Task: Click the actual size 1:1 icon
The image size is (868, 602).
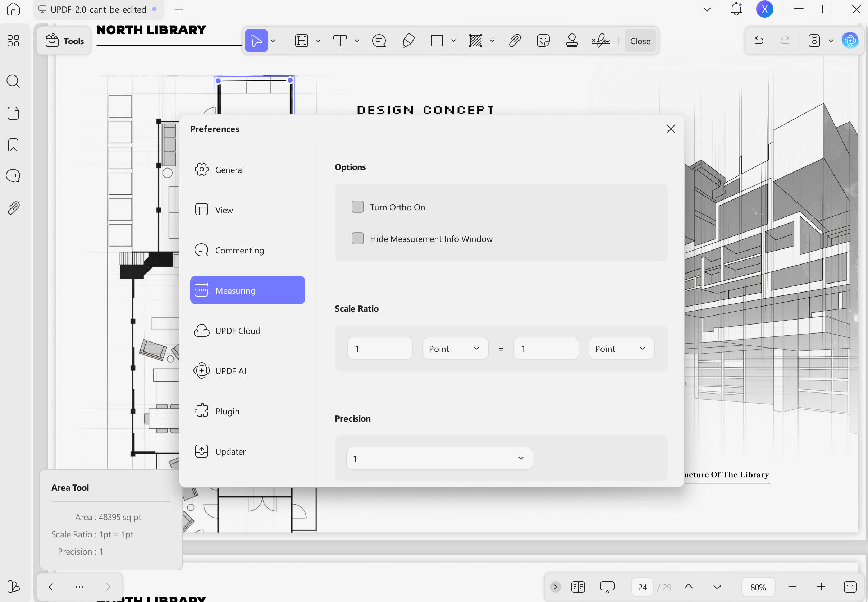Action: click(x=850, y=587)
